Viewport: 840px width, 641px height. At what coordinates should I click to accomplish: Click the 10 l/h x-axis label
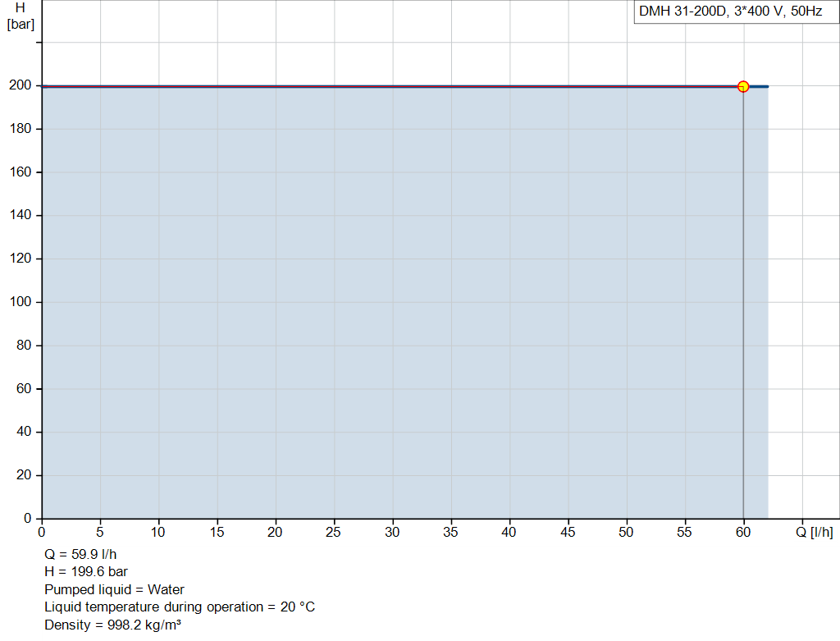(158, 532)
